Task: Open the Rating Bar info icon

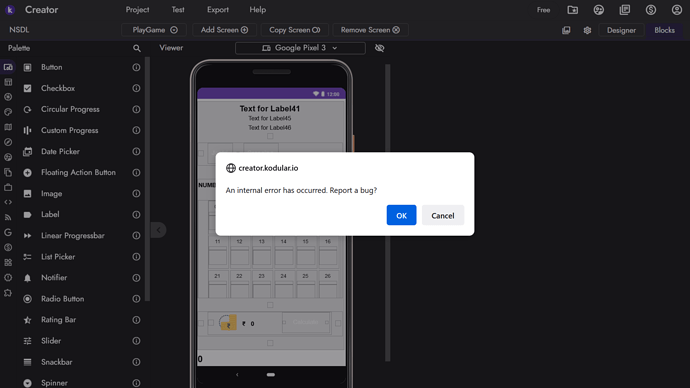Action: tap(136, 320)
